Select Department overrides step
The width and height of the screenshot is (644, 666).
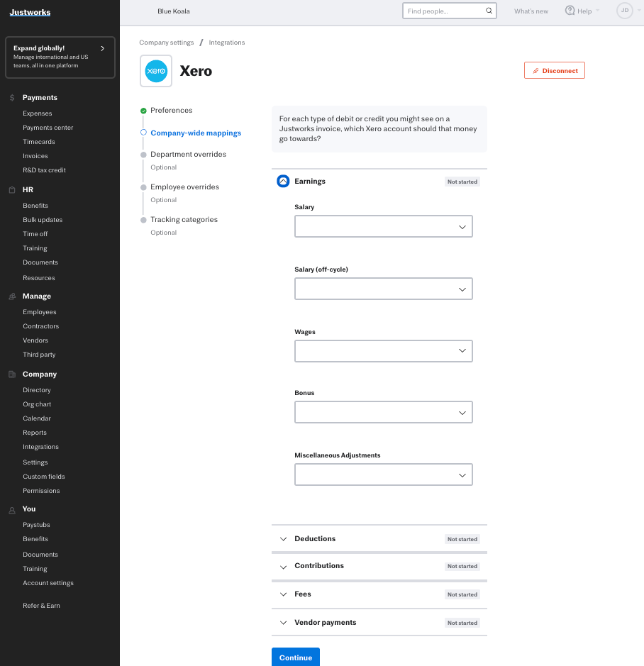[x=188, y=155]
